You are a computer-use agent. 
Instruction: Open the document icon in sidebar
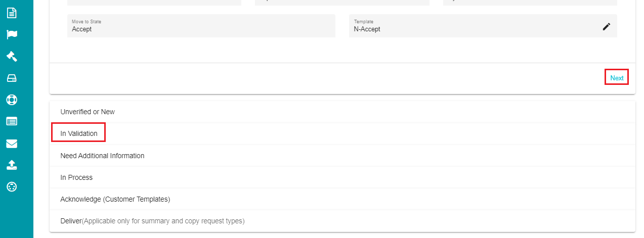[12, 13]
